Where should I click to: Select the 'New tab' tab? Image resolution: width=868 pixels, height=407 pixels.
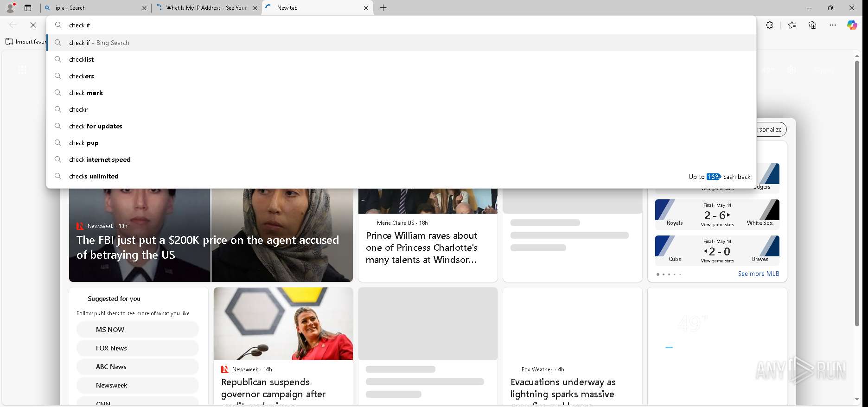(318, 8)
